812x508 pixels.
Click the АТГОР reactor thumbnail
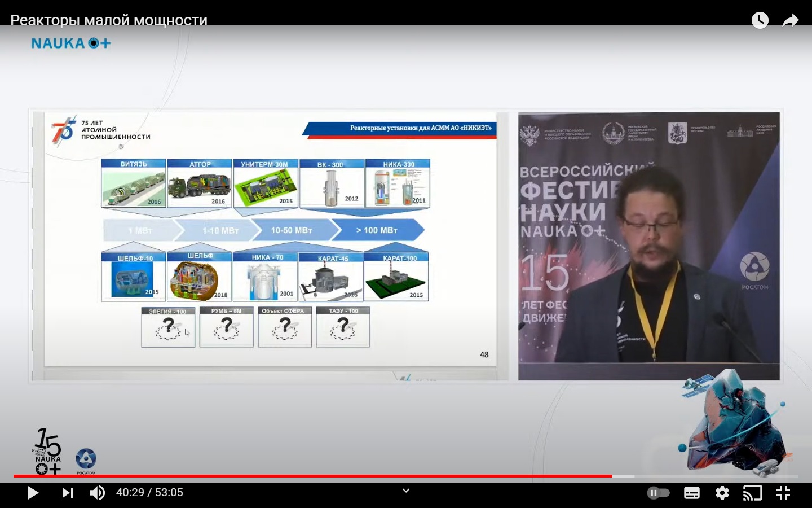click(200, 183)
